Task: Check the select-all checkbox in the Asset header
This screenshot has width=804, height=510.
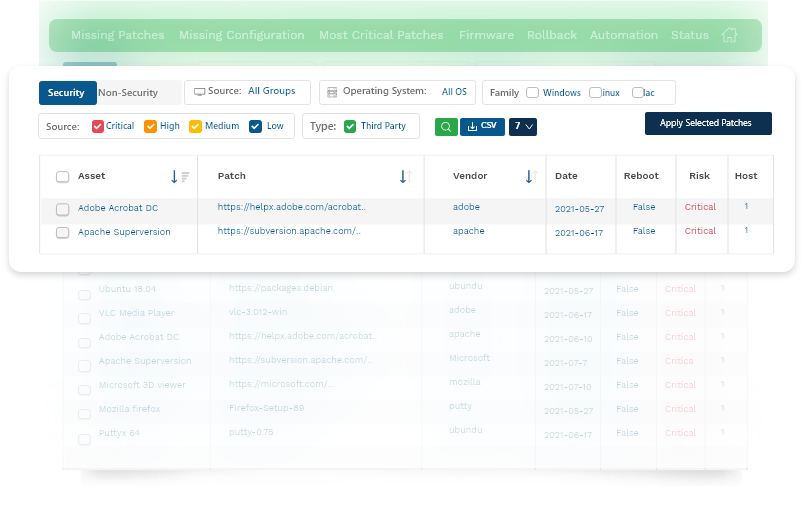Action: [63, 177]
